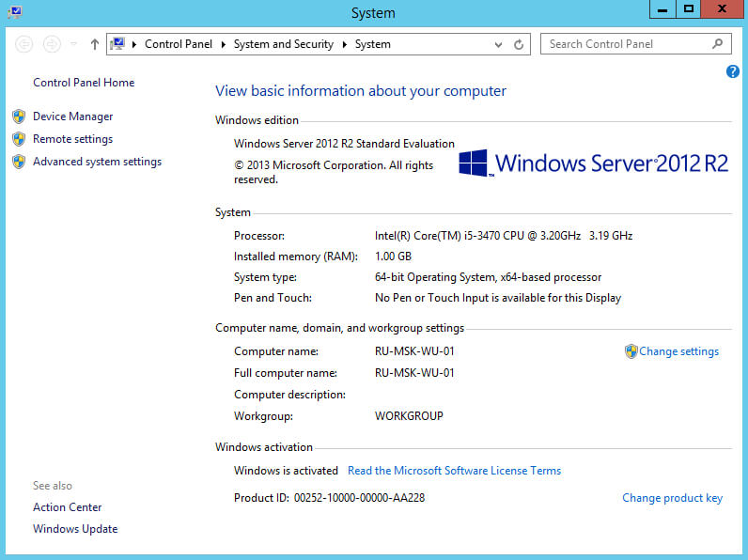This screenshot has width=748, height=560.
Task: Select System and Security breadcrumb
Action: [x=284, y=44]
